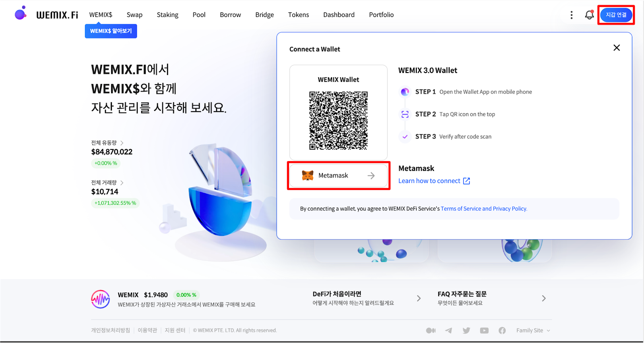The height and width of the screenshot is (343, 644).
Task: Select the Bridge menu item
Action: click(x=264, y=15)
